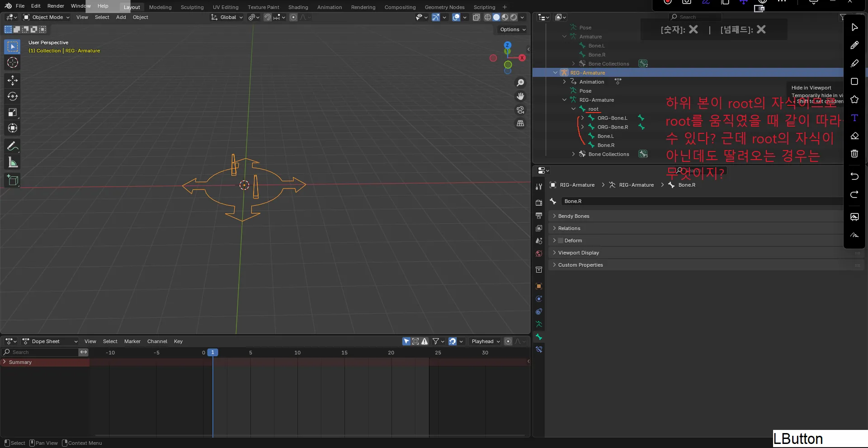Viewport: 868px width, 448px height.
Task: Switch to the Modeling workspace tab
Action: click(160, 7)
